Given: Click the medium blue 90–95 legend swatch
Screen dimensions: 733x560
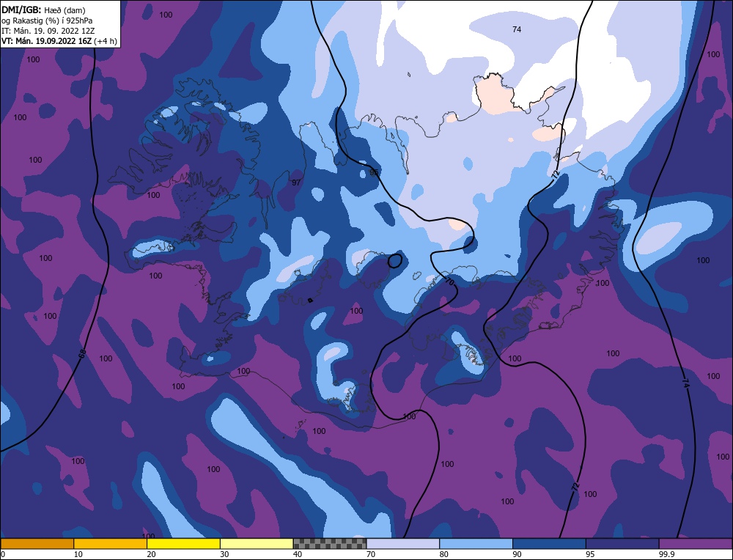Looking at the screenshot, I should coord(549,544).
